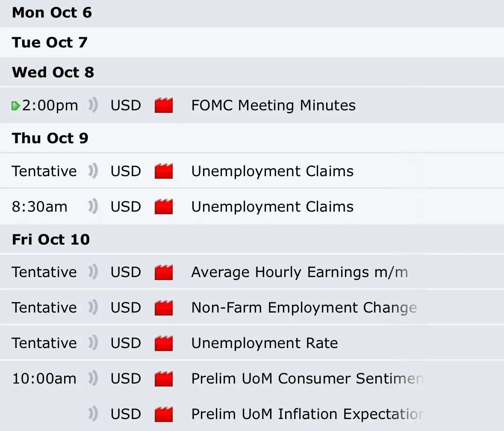Viewport: 504px width, 431px height.
Task: Open Prelim UoM Consumer Sentiment event
Action: pyautogui.click(x=307, y=379)
